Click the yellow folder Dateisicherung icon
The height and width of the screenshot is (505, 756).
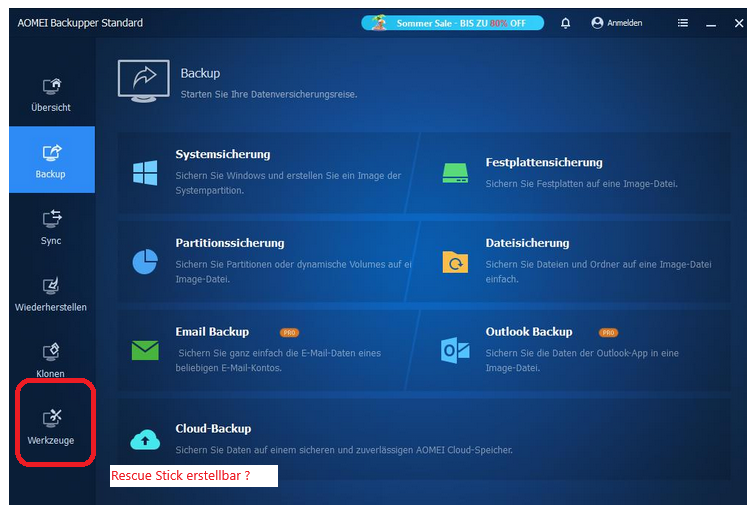pyautogui.click(x=455, y=262)
